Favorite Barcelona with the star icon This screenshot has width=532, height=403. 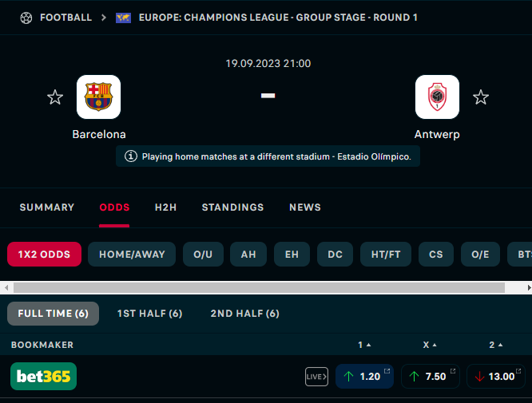(55, 97)
